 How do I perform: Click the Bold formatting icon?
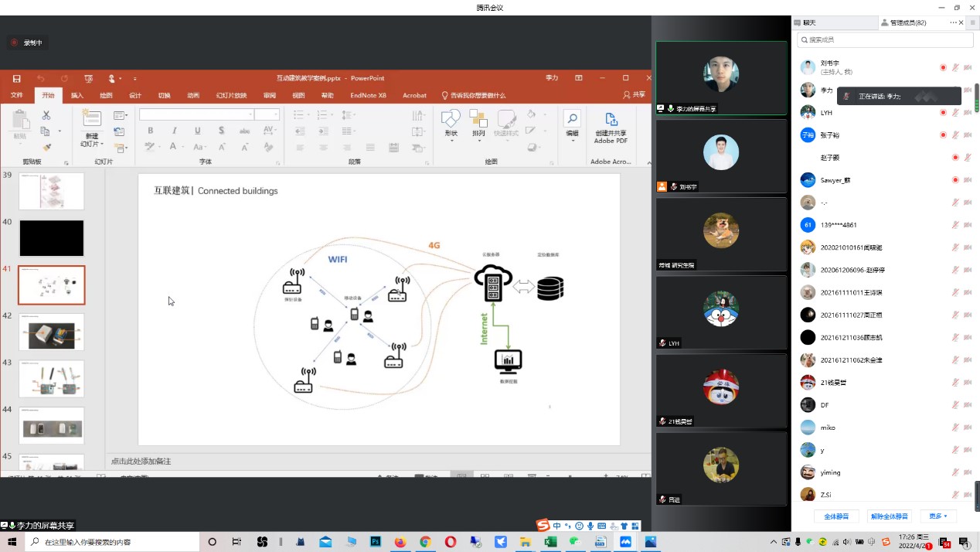151,131
